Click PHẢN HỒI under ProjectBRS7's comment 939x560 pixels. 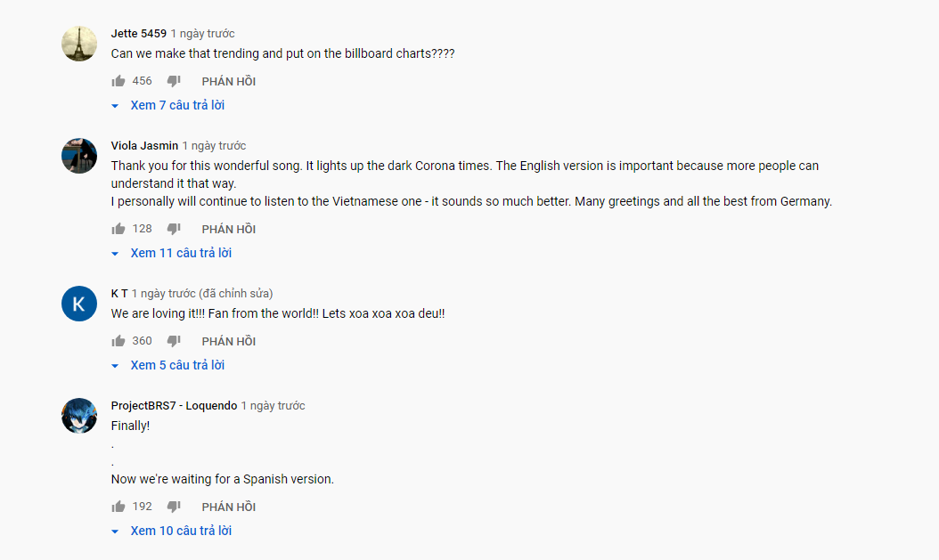point(229,507)
